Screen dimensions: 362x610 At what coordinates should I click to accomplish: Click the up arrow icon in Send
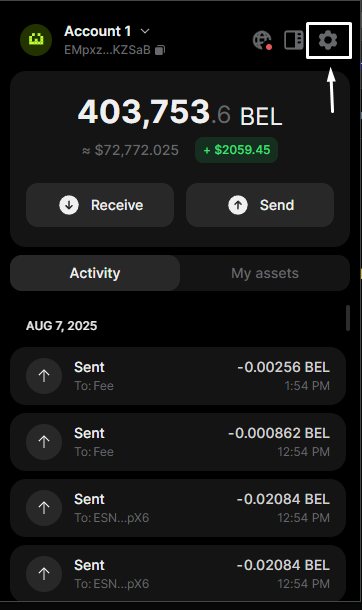(x=238, y=205)
